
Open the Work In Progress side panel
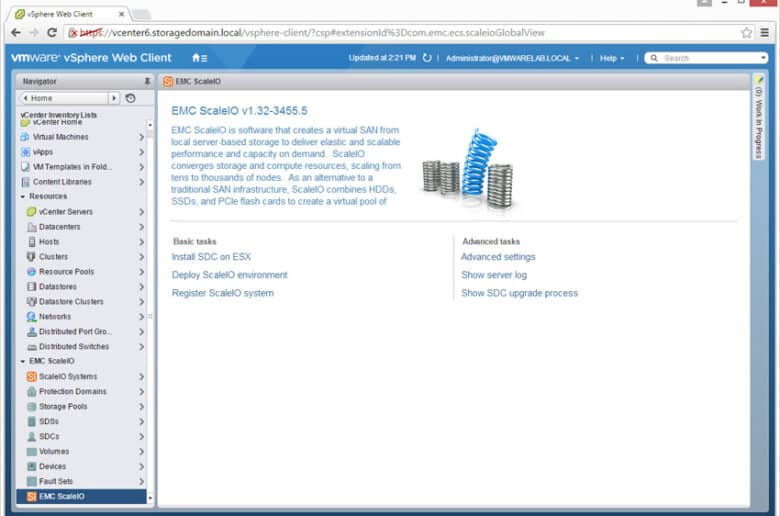[758, 117]
